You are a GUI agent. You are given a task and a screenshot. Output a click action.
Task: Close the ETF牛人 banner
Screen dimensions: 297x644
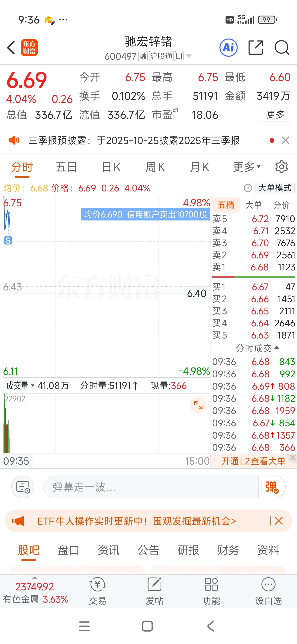coord(278,521)
